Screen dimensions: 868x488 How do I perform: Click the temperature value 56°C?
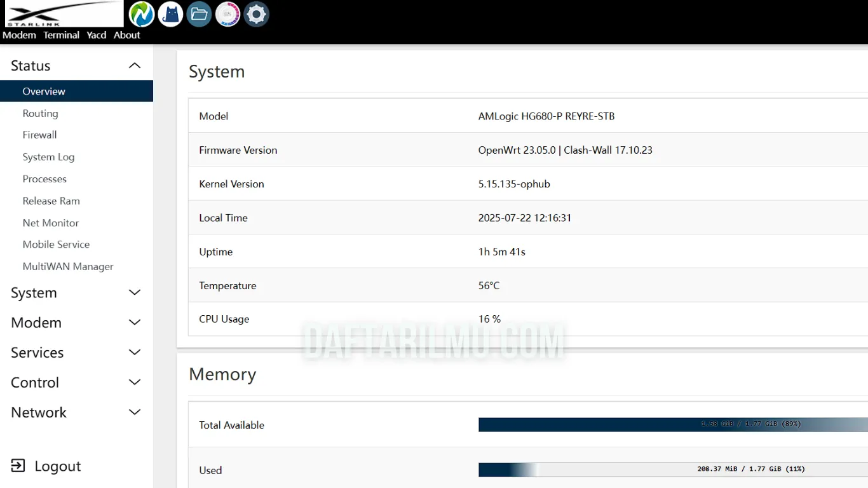click(489, 285)
